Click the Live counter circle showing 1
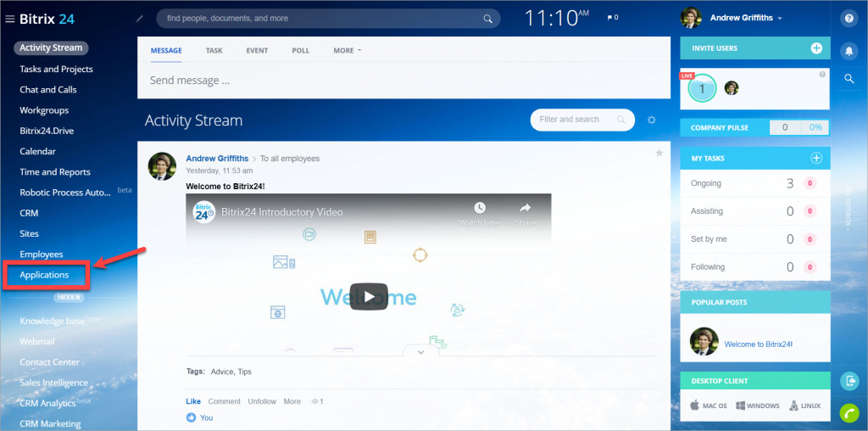 pyautogui.click(x=702, y=88)
